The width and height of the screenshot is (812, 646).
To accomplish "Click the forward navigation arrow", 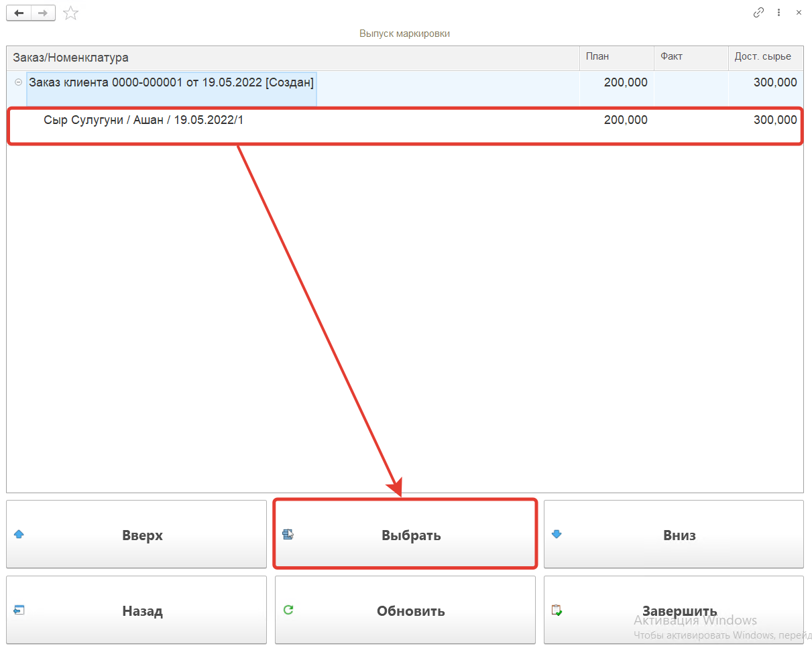I will (x=43, y=13).
